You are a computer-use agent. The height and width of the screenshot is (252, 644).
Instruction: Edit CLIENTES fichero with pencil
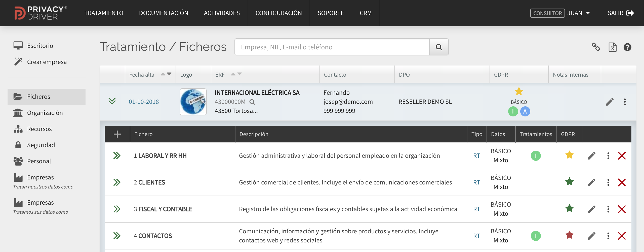(591, 182)
